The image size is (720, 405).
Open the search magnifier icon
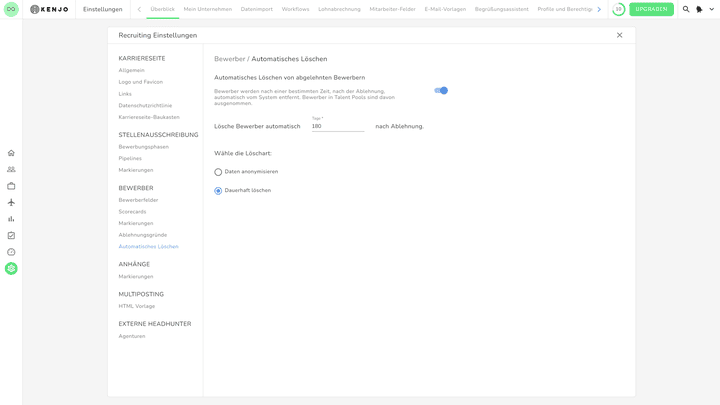686,9
